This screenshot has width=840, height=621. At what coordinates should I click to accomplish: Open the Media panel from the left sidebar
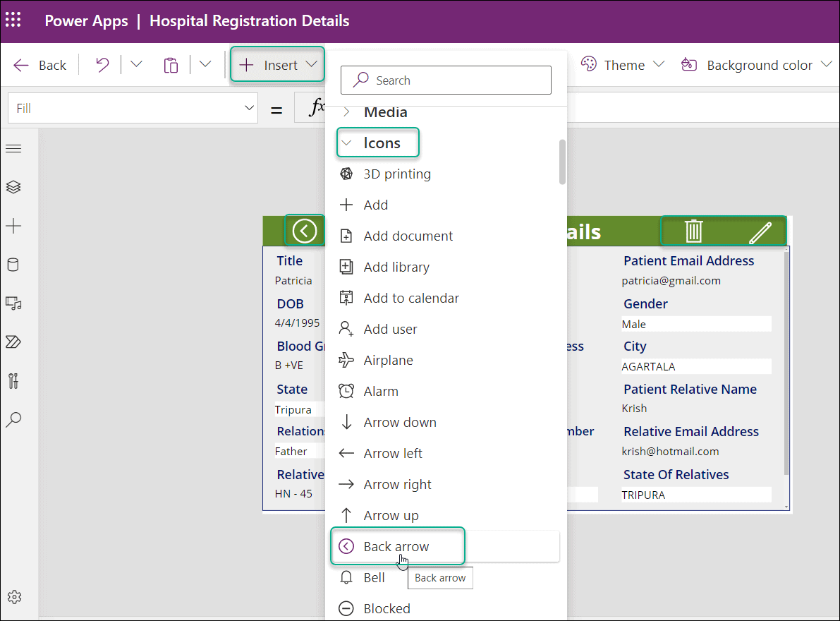[14, 303]
